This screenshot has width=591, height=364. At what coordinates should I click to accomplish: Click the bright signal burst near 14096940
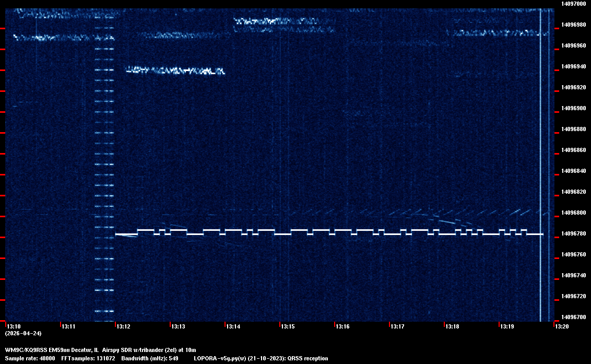[175, 71]
